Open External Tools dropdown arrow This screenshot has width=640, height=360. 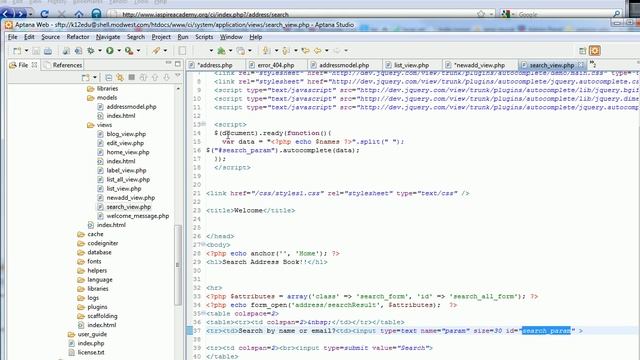click(138, 51)
